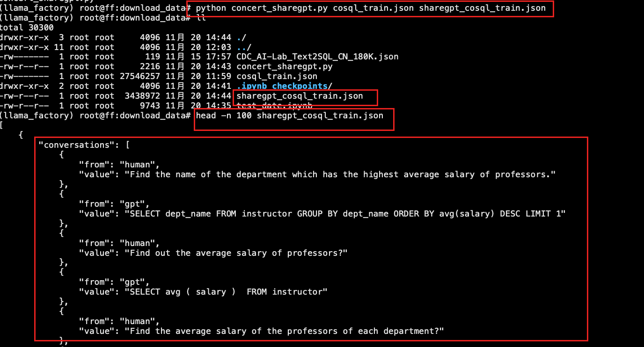Click the parent directory ../ entry
Viewport: 644px width, 347px height.
243,47
